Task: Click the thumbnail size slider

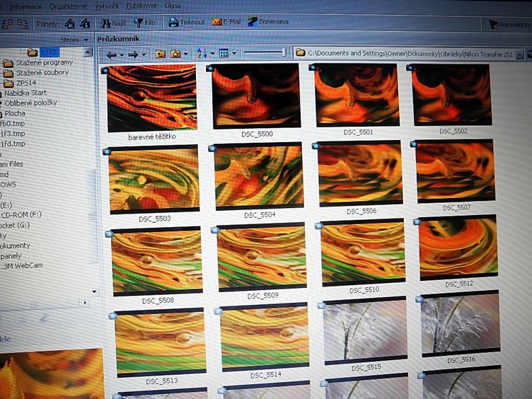Action: coord(265,52)
